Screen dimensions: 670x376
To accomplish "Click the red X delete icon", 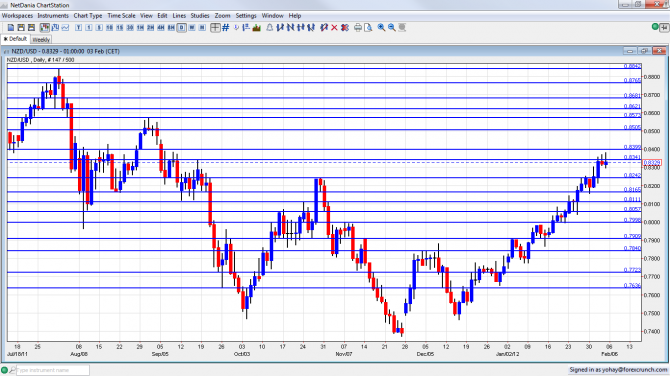I will point(334,27).
